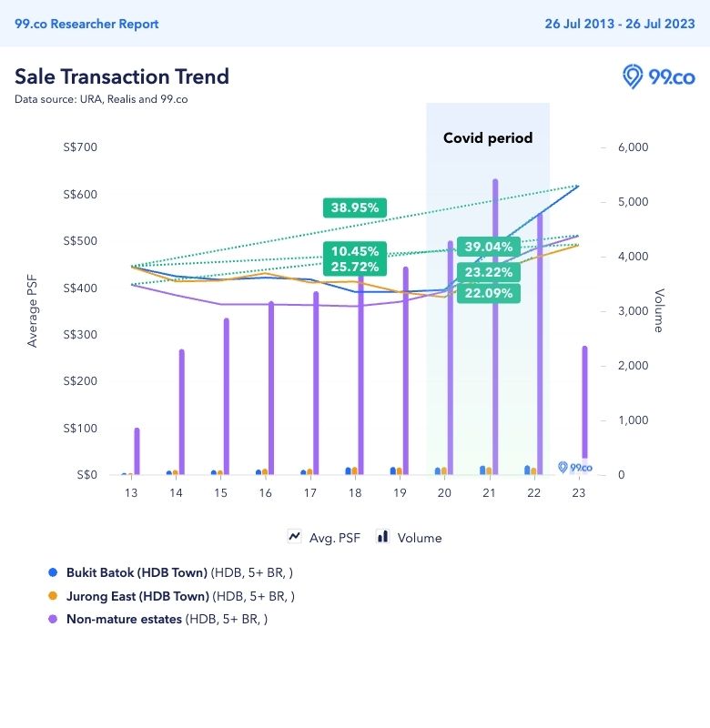Click the S$400 axis label
The image size is (710, 728).
[x=80, y=288]
